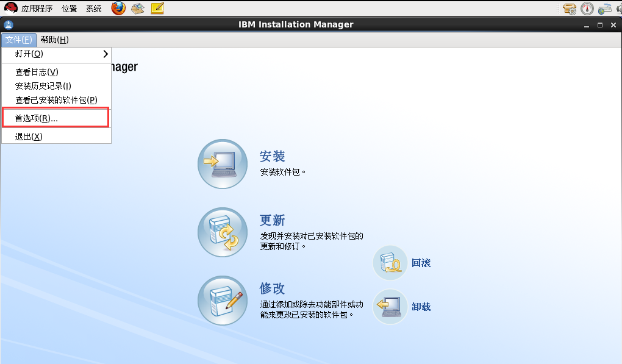This screenshot has height=364, width=622.
Task: Click the 回滚 text link
Action: (421, 263)
